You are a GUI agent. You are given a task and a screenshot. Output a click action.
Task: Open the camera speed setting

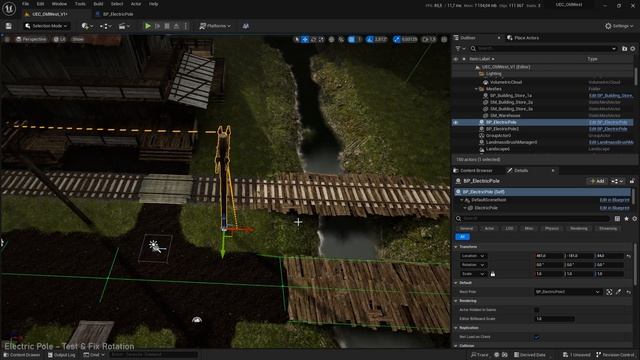(429, 40)
